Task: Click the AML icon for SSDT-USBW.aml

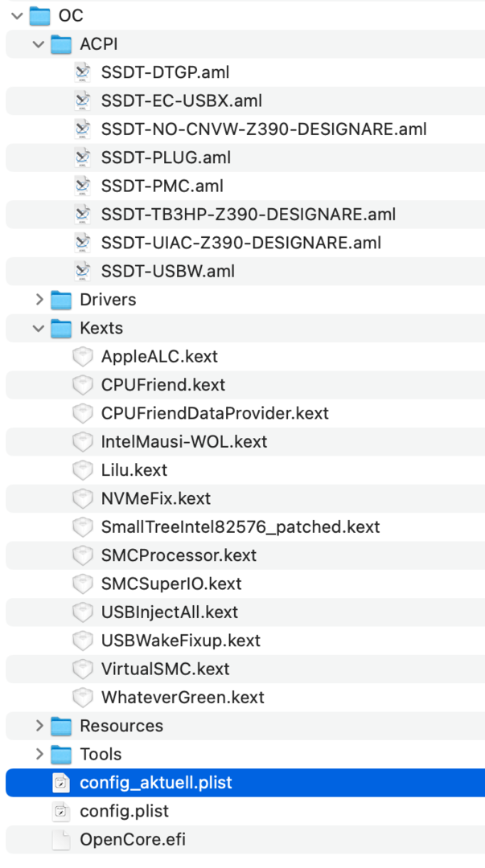Action: click(x=82, y=271)
